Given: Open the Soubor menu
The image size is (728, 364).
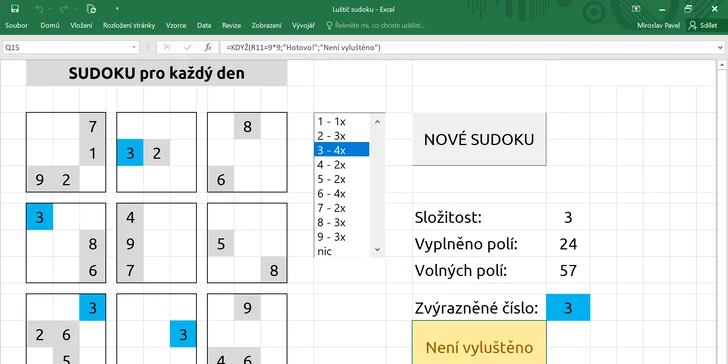Looking at the screenshot, I should [16, 26].
